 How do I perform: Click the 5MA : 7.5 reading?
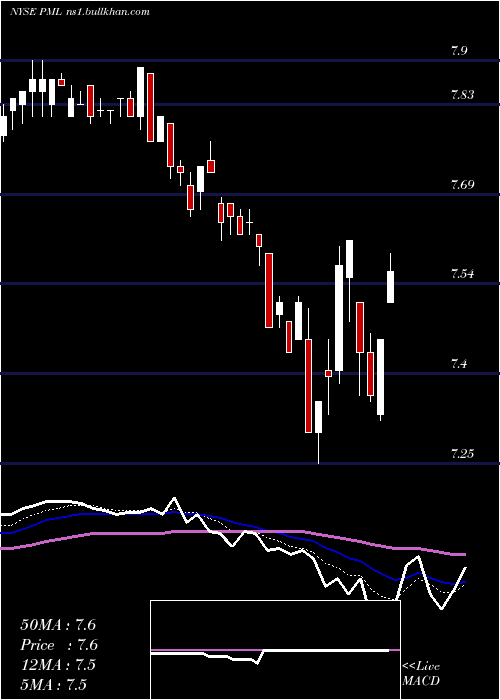pos(54,685)
